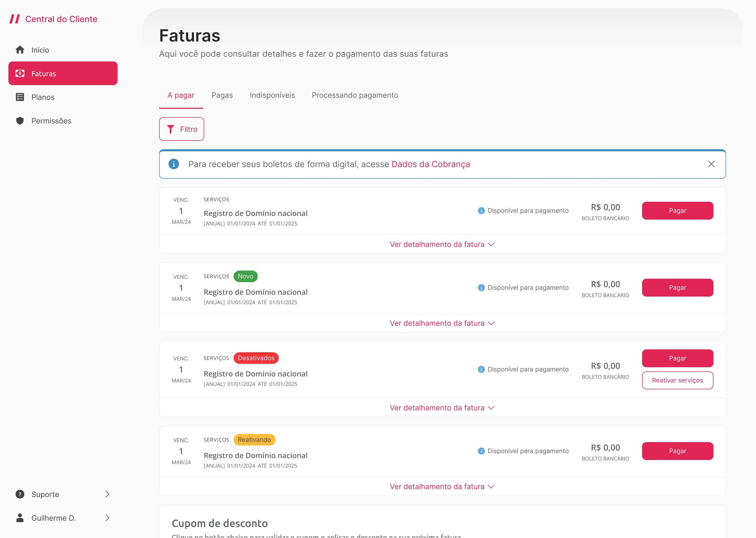Expand Ver detalhamento da fatura on Reativando invoice
756x538 pixels.
(x=442, y=487)
